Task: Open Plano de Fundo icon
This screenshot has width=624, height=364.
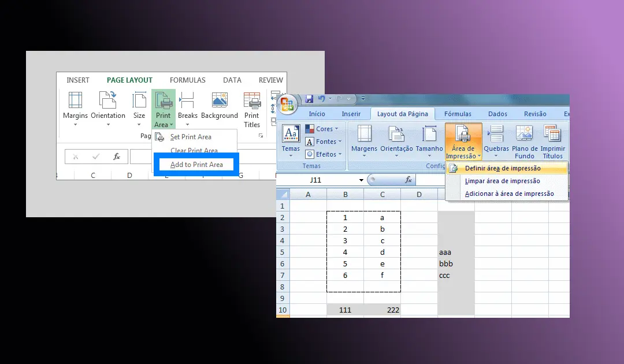Action: [524, 133]
